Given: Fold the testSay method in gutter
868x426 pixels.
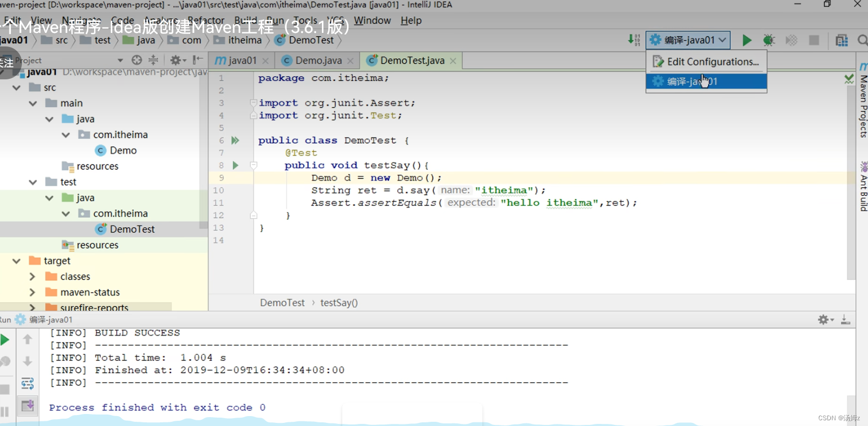Looking at the screenshot, I should pos(253,165).
